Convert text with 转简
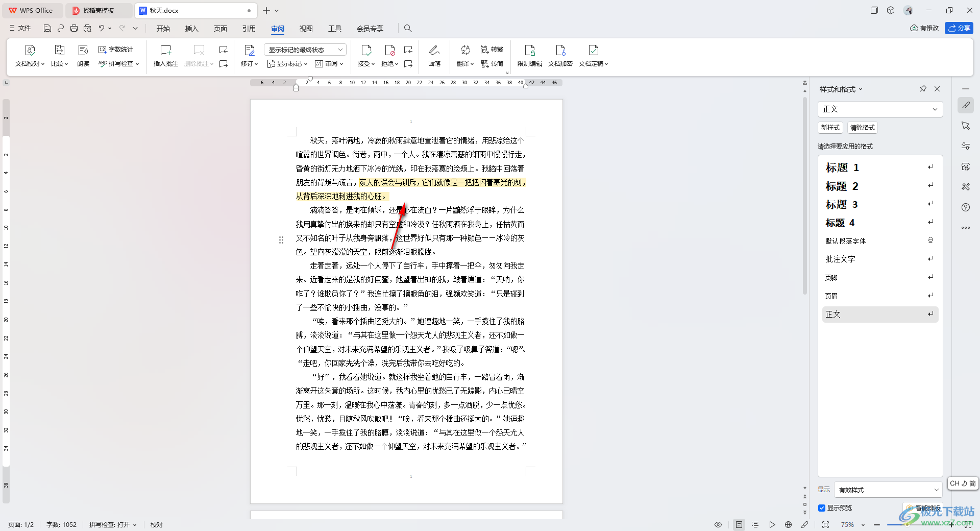Image resolution: width=980 pixels, height=531 pixels. 492,64
